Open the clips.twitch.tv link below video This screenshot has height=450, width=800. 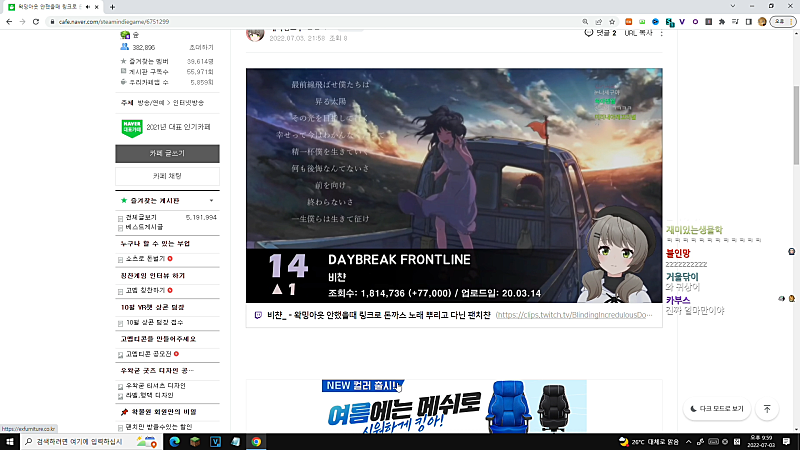pos(573,315)
